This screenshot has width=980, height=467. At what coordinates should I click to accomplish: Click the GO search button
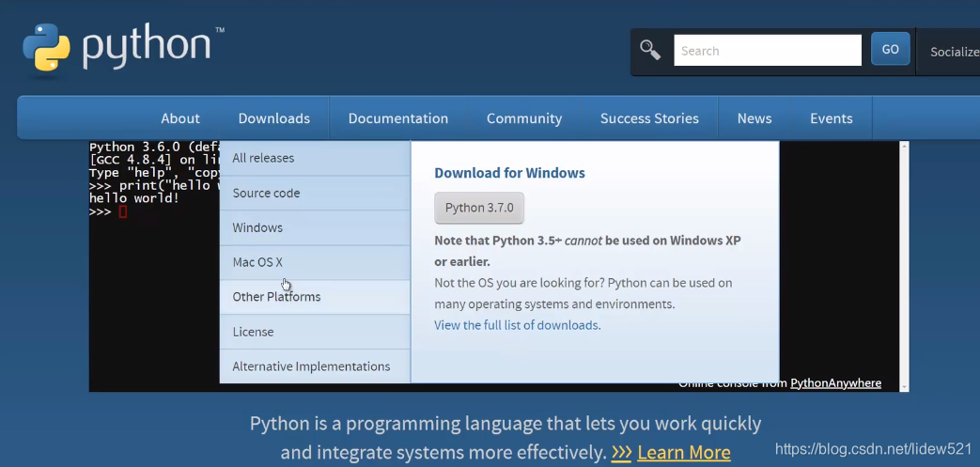pyautogui.click(x=890, y=50)
